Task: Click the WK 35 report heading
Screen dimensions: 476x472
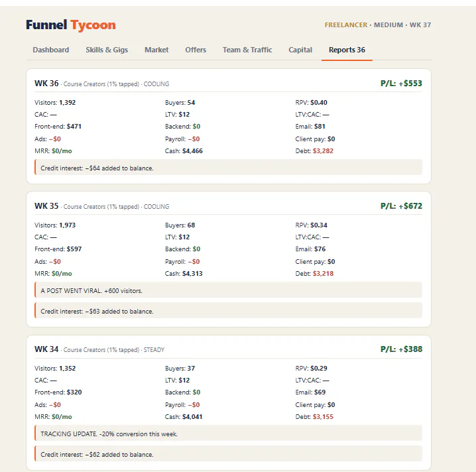Action: tap(46, 206)
